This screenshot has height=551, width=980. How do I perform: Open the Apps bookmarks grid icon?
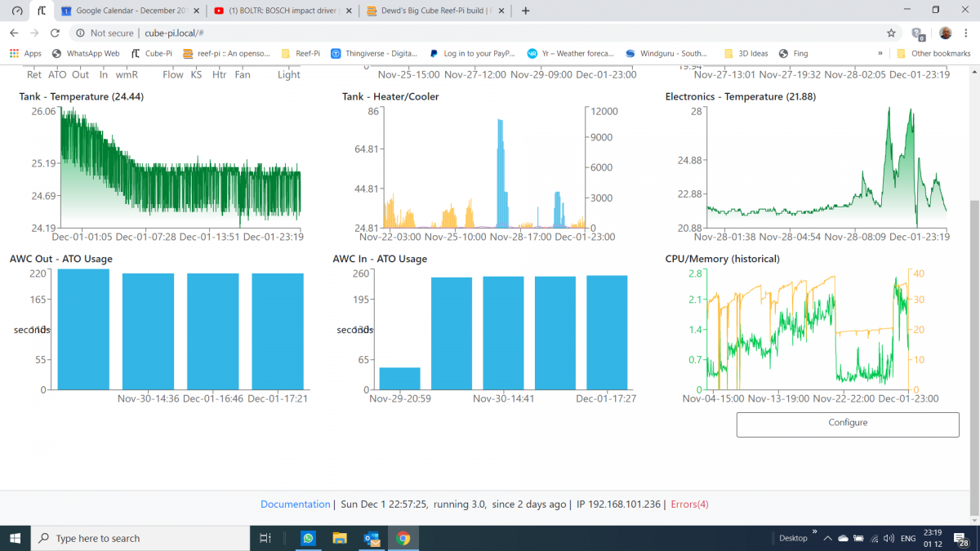14,53
